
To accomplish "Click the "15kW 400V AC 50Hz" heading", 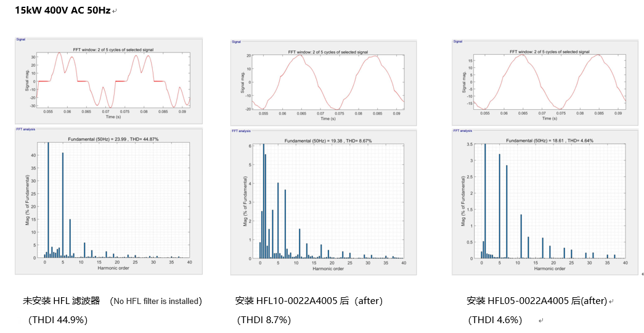I will click(62, 10).
